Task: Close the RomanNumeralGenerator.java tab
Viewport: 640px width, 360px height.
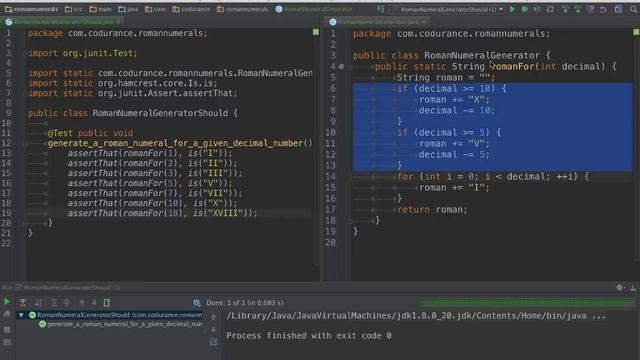Action: [x=424, y=22]
